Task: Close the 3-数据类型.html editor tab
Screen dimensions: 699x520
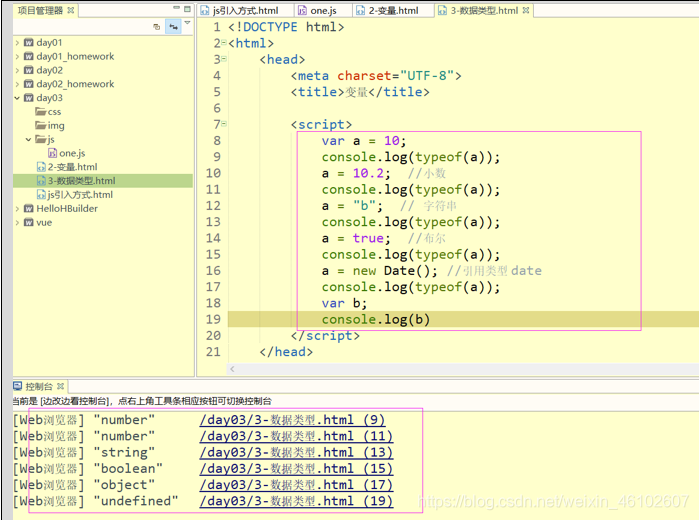Action: coord(526,10)
